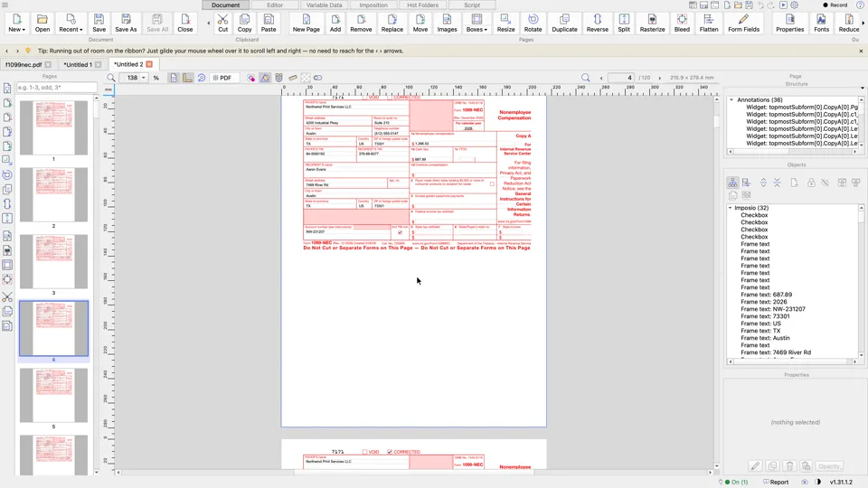
Task: Switch to the Script ribbon tab
Action: point(472,5)
